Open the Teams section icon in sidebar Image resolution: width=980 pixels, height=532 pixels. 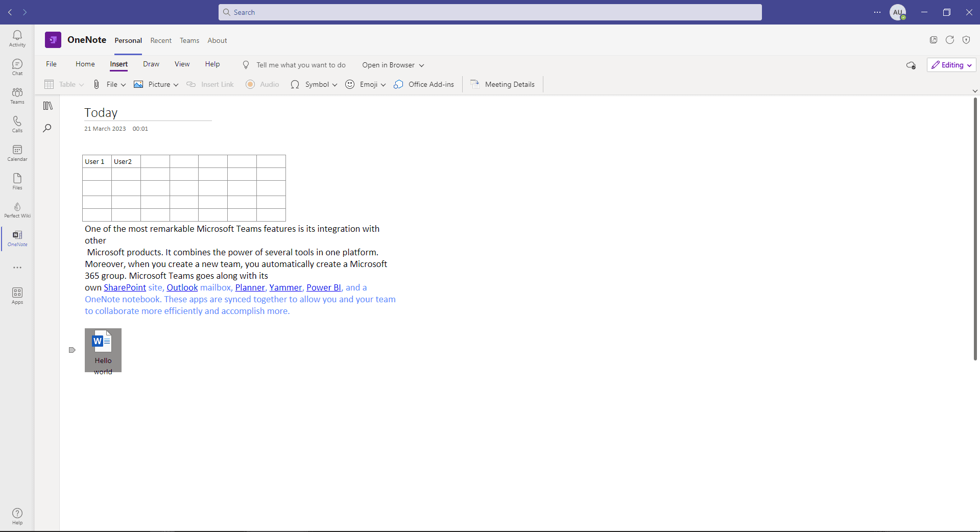[17, 95]
